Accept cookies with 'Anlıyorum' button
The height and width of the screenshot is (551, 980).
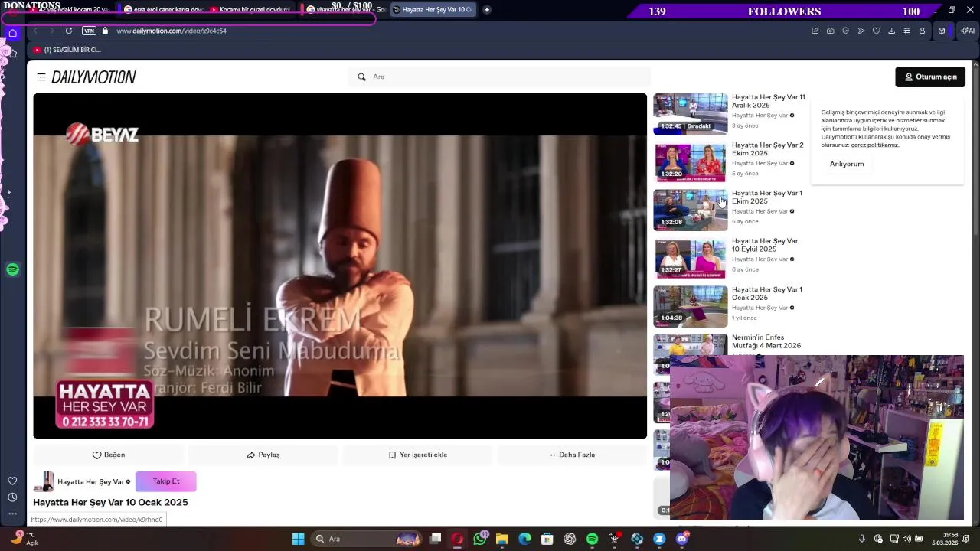click(x=846, y=164)
